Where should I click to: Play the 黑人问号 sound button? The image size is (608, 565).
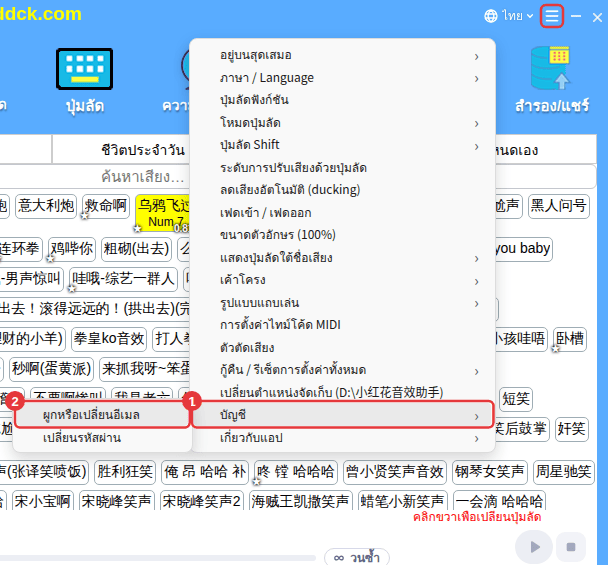558,206
